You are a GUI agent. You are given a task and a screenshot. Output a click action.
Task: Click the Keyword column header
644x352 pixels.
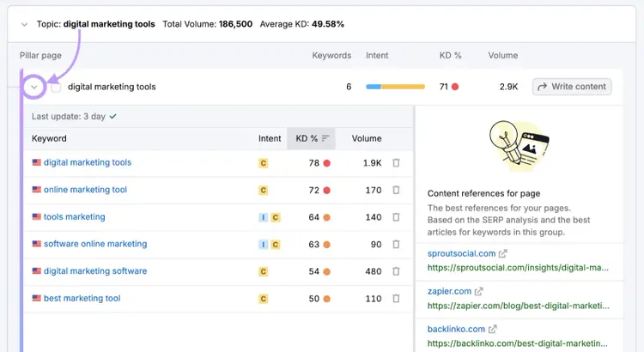click(x=49, y=138)
